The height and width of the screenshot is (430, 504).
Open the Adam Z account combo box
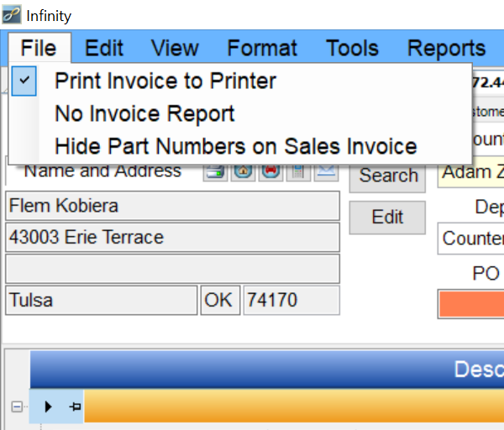point(471,172)
